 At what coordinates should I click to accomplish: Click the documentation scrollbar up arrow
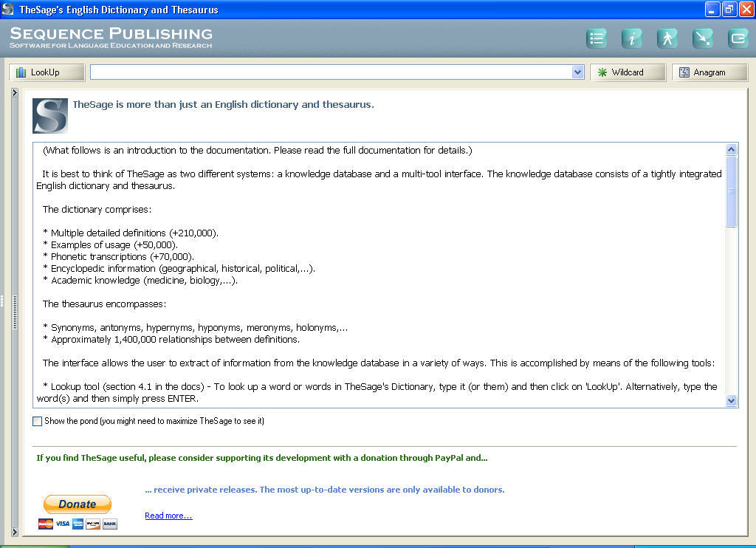point(731,149)
